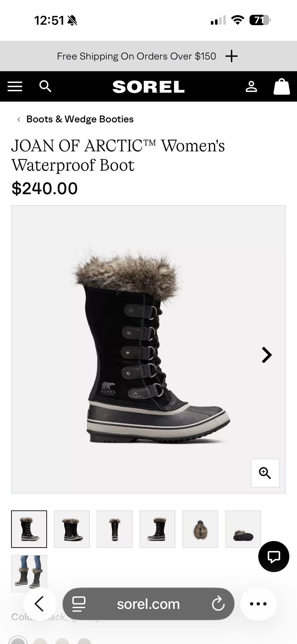Go back with the browser back arrow
The width and height of the screenshot is (297, 644).
[40, 604]
